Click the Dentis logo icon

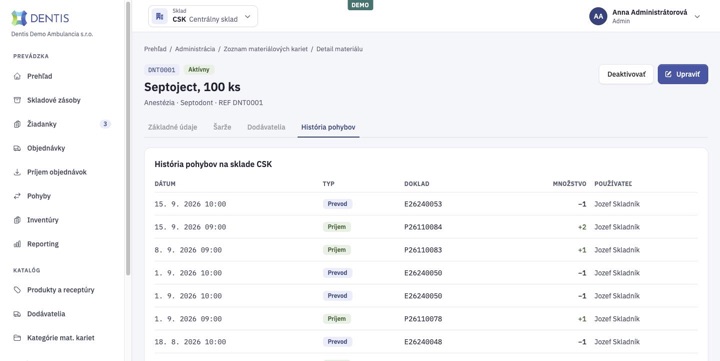coord(19,18)
